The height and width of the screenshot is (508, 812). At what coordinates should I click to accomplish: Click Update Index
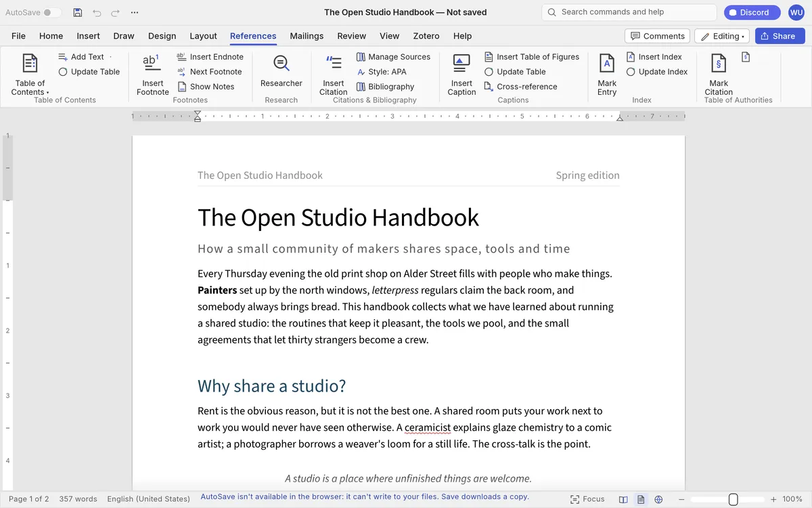pyautogui.click(x=657, y=72)
